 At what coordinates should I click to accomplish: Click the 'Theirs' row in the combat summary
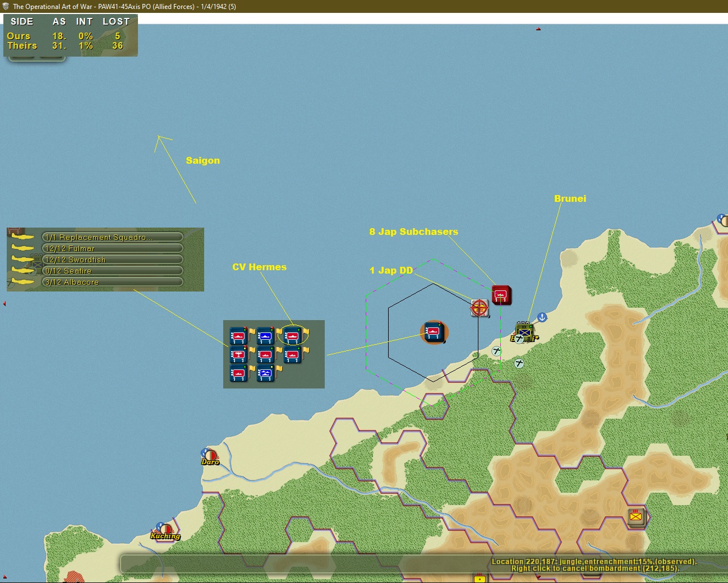pos(64,46)
